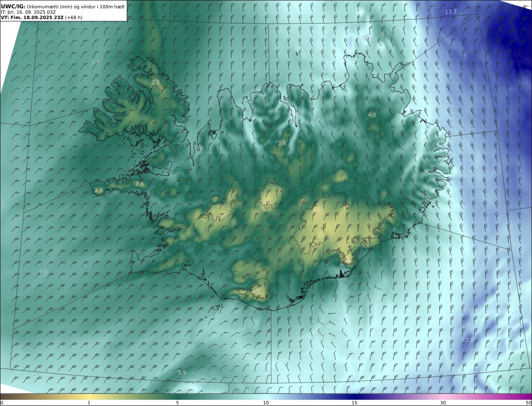This screenshot has height=406, width=532.
Task: Click the colorbar tick label 30
Action: pos(443,403)
